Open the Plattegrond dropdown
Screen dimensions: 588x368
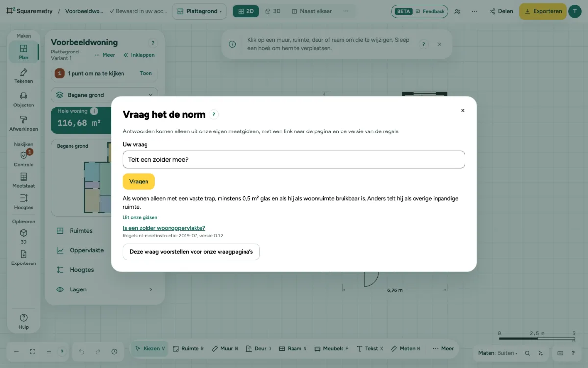click(x=200, y=11)
